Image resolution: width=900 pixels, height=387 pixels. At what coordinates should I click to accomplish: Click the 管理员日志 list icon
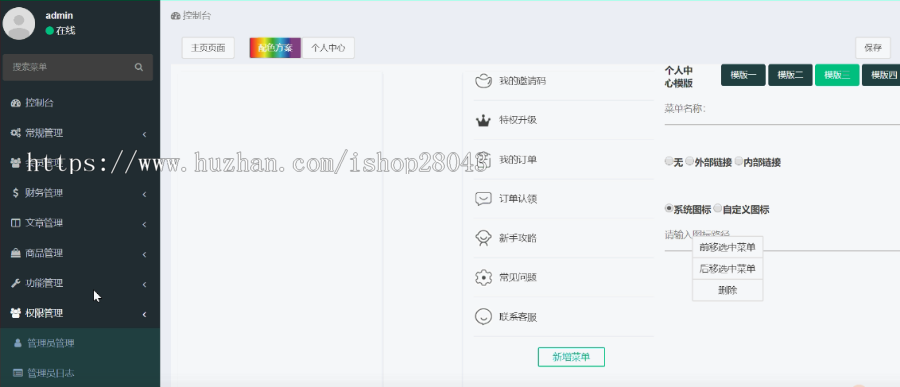pyautogui.click(x=18, y=373)
